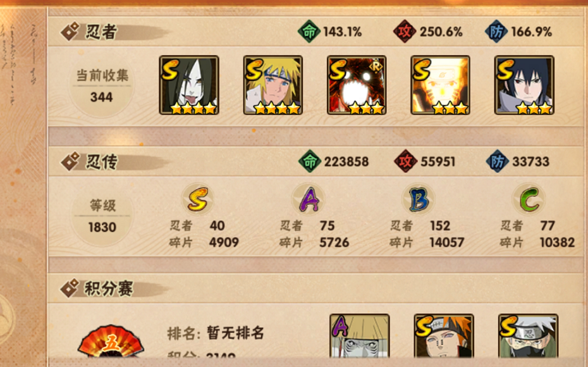Open the A-rank Kage hat ninja portrait
The height and width of the screenshot is (367, 588).
point(360,335)
